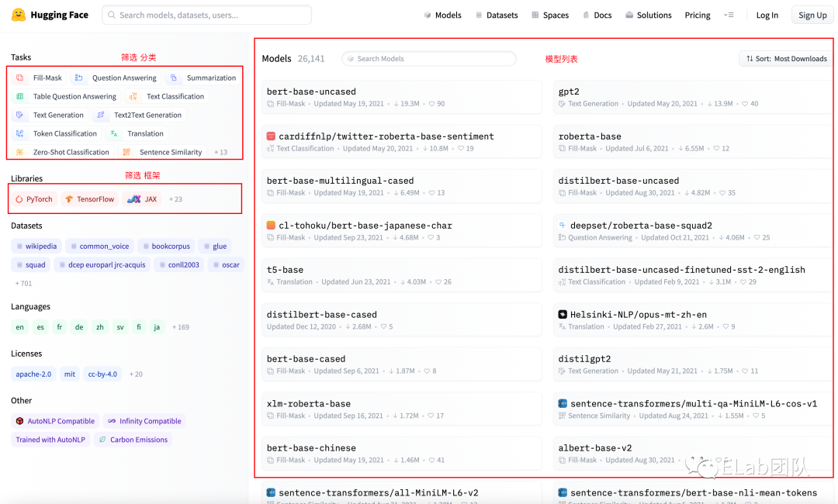Click the Hugging Face emoji logo
This screenshot has width=838, height=504.
(x=19, y=15)
